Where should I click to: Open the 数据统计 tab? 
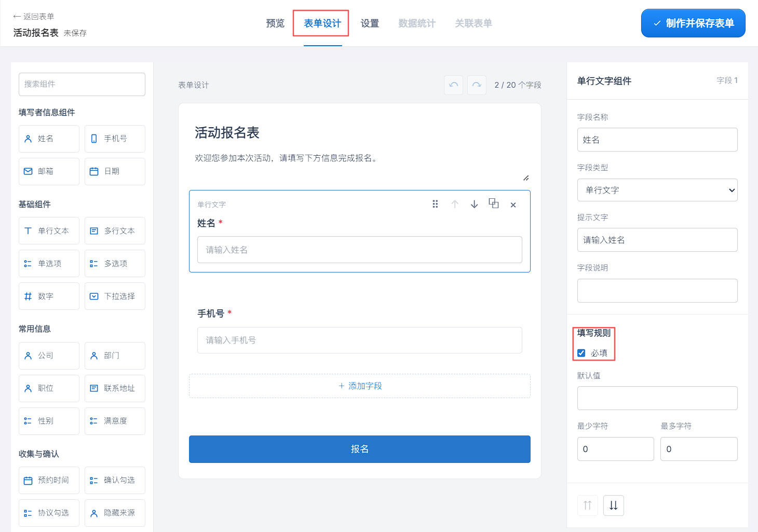pos(417,23)
